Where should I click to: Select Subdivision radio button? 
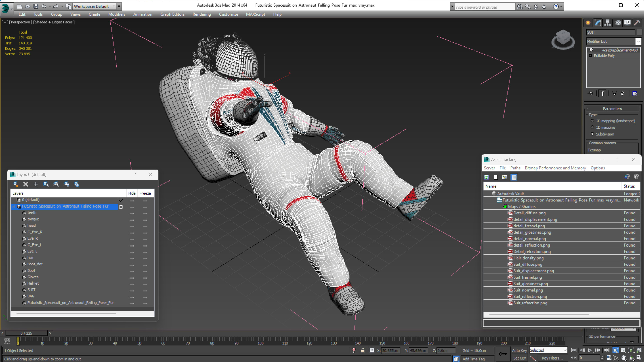click(592, 134)
